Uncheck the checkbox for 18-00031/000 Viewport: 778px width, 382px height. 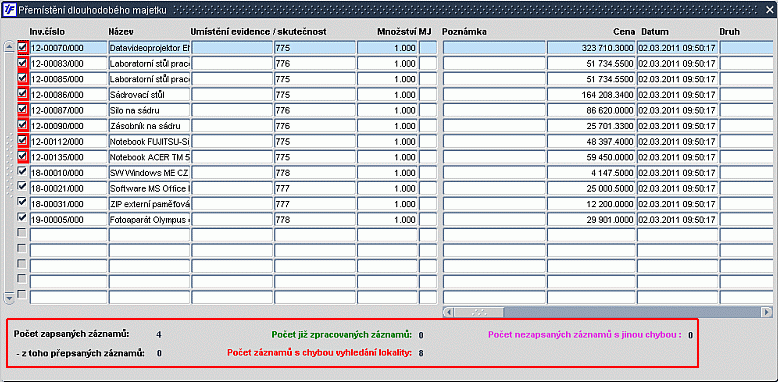22,202
